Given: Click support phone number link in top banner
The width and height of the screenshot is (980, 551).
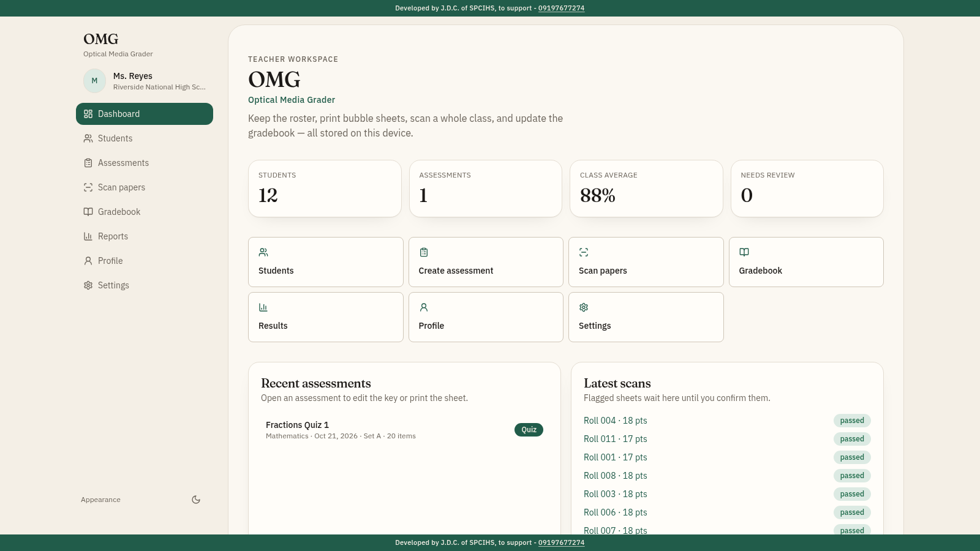Looking at the screenshot, I should [561, 8].
